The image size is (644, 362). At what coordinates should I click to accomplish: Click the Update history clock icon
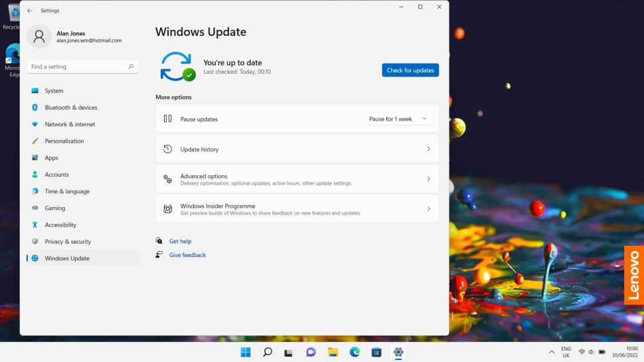point(167,149)
